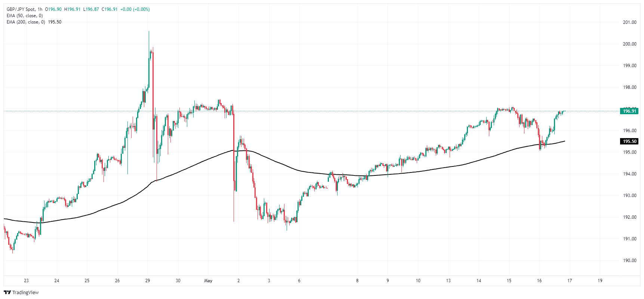This screenshot has height=299, width=644.
Task: Select the EMA (200, close, 0) legend
Action: point(26,22)
